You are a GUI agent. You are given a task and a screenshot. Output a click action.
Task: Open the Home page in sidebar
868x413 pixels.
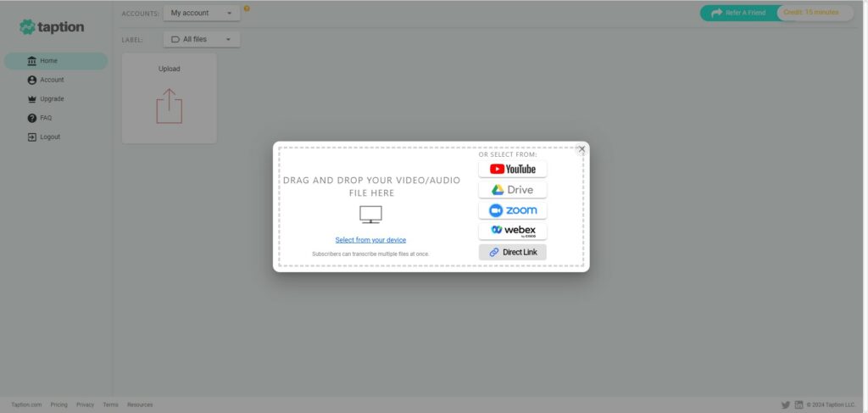[x=56, y=61]
